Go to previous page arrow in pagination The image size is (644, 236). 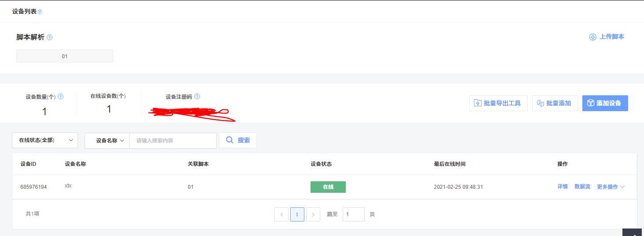[x=281, y=214]
